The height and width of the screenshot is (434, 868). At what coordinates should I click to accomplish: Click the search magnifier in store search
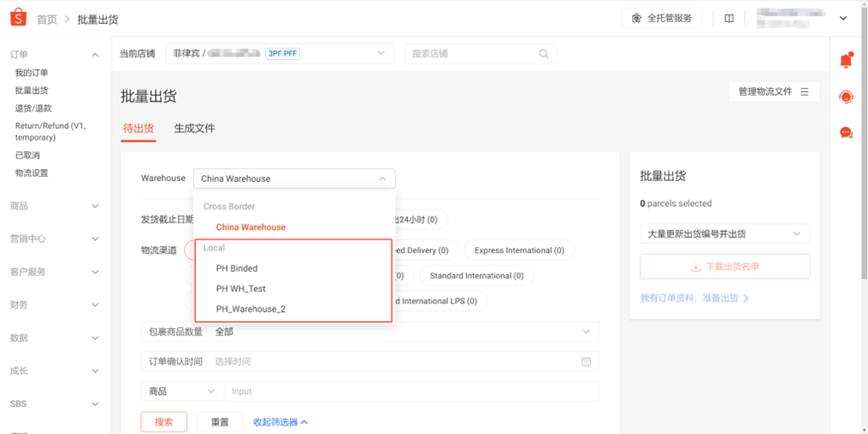544,54
